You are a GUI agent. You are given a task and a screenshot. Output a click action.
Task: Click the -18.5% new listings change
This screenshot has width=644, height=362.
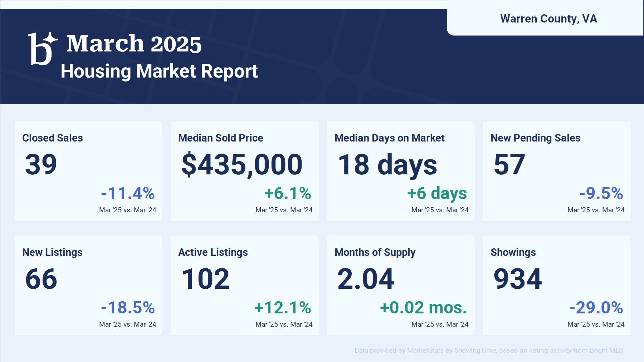tap(128, 308)
